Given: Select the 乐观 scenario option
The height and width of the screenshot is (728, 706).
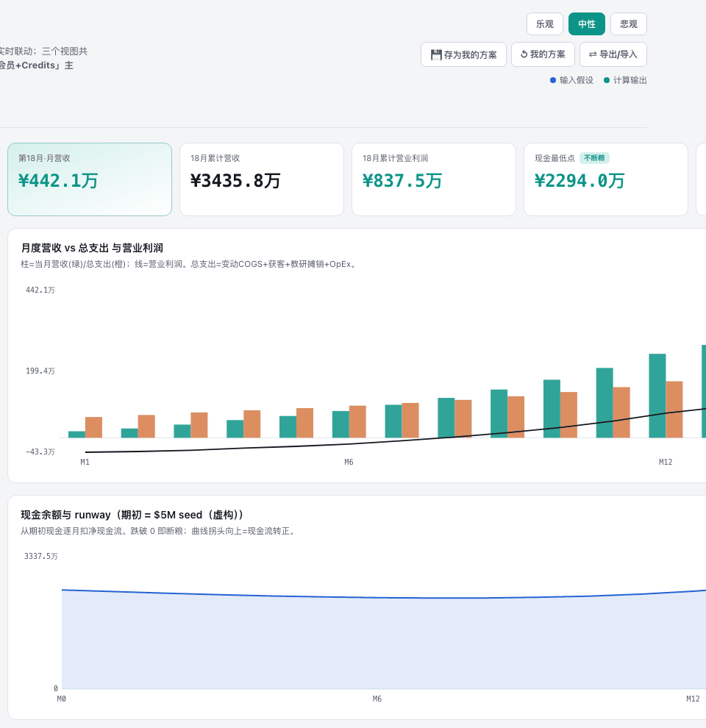Looking at the screenshot, I should (x=544, y=24).
